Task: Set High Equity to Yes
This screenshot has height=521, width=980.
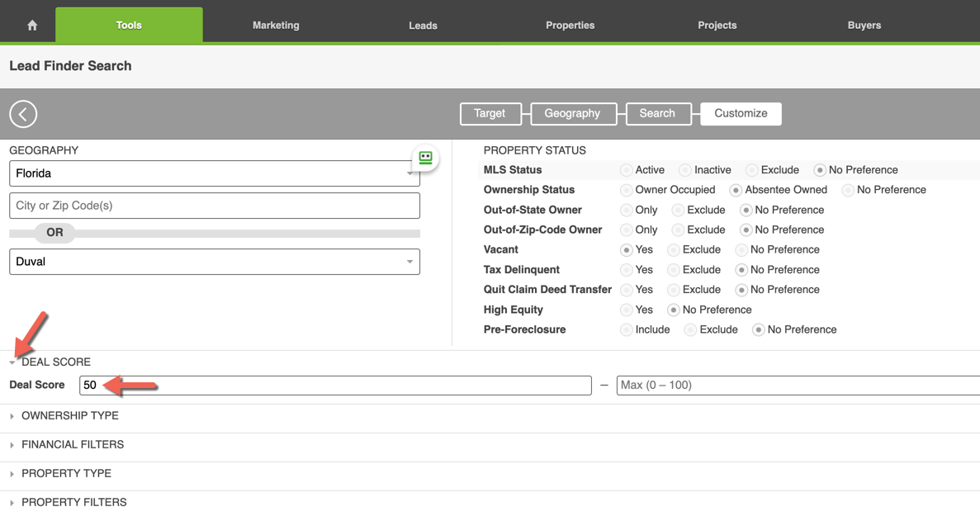Action: point(627,310)
